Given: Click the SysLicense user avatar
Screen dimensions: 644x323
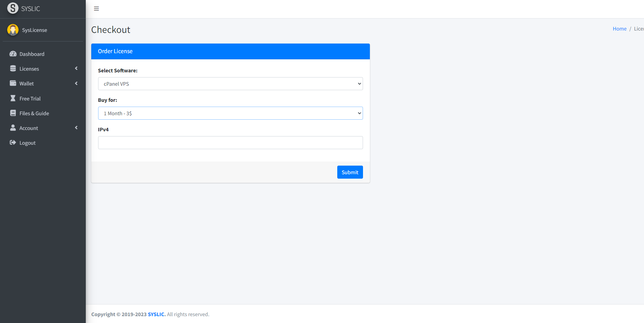Looking at the screenshot, I should pos(13,30).
